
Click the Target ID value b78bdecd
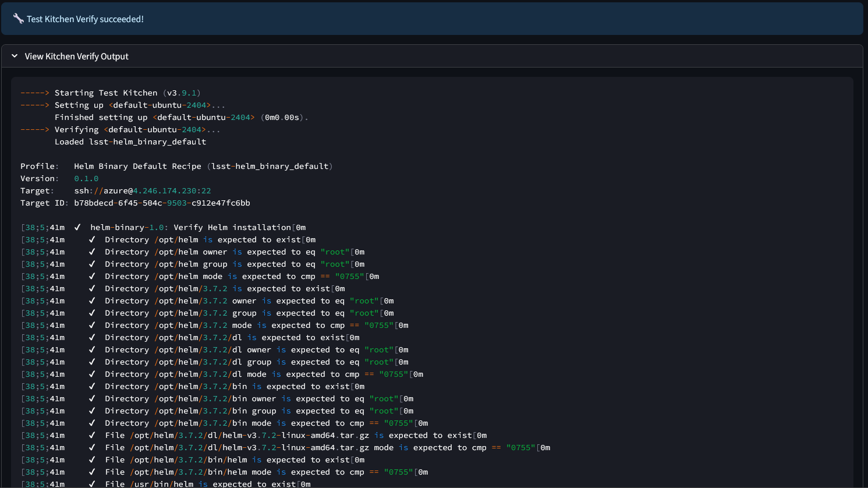click(x=162, y=203)
